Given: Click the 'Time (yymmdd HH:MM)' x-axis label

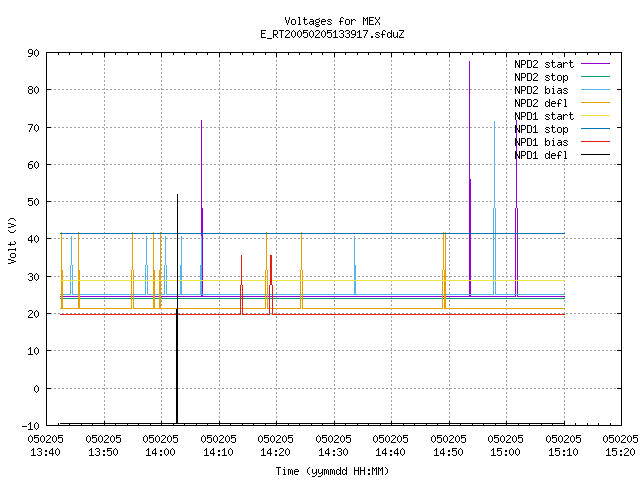Looking at the screenshot, I should click(x=332, y=471).
